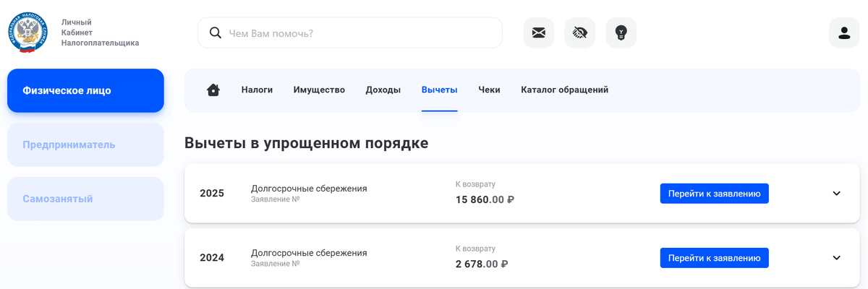The width and height of the screenshot is (868, 289).
Task: Expand the 2024 deduction row chevron
Action: point(836,258)
